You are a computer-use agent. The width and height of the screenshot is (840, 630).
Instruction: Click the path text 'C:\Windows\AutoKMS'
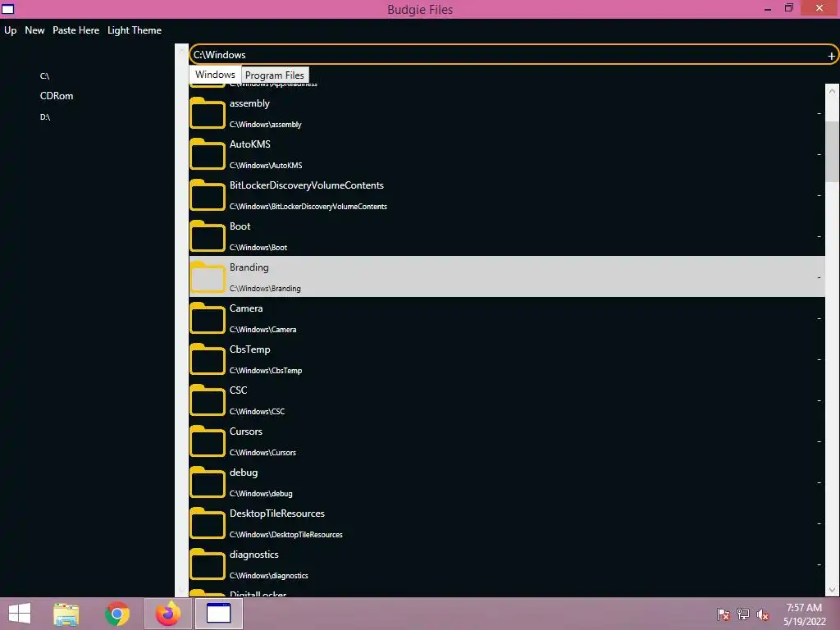(x=266, y=166)
